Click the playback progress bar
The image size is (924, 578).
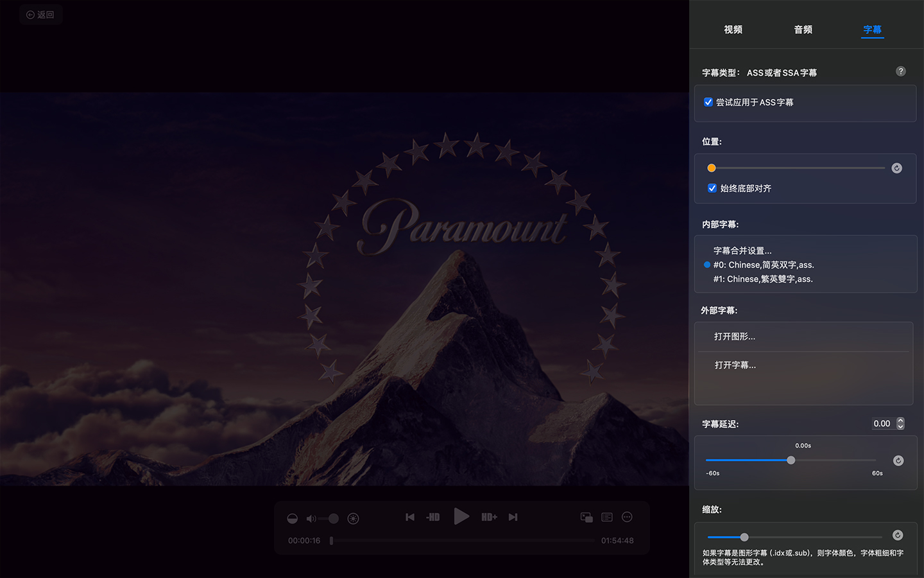[462, 541]
